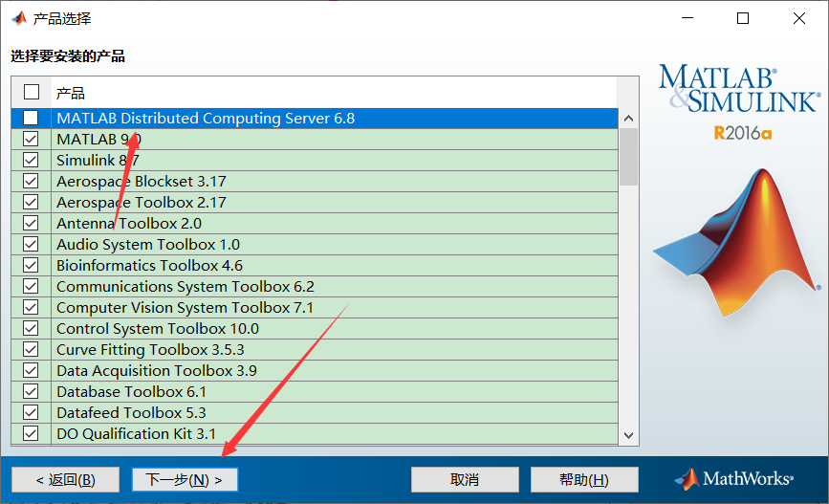The height and width of the screenshot is (504, 829).
Task: Select the Simulink 8.7 row text
Action: [x=98, y=161]
